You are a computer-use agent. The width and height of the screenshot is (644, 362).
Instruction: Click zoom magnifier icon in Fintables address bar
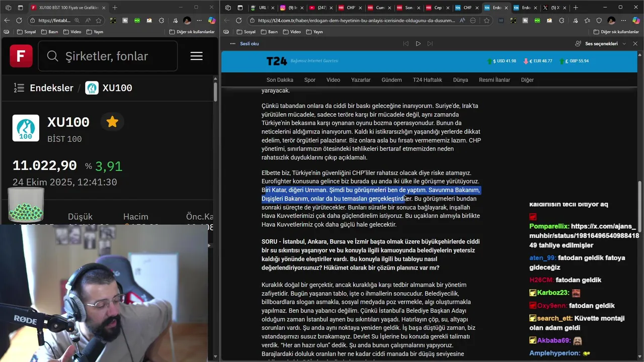77,21
